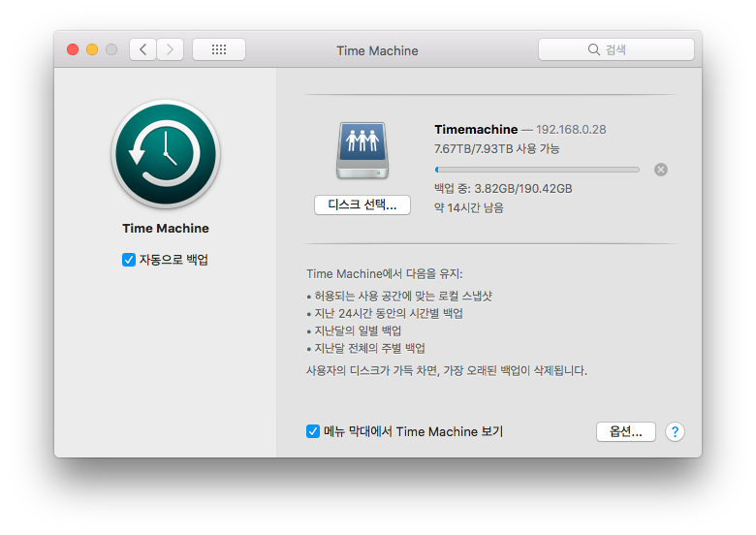Go back with the left chevron button
The width and height of the screenshot is (756, 535).
(x=142, y=49)
